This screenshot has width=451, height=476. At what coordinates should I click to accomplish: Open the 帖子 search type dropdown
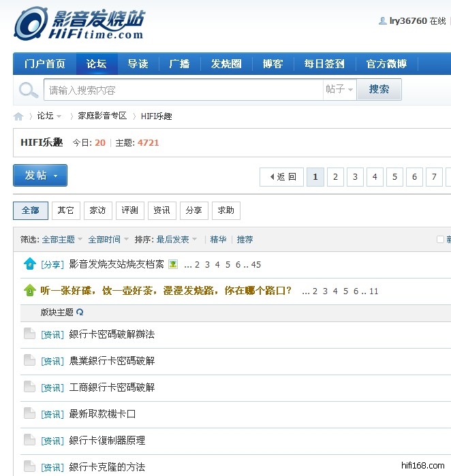[x=339, y=90]
